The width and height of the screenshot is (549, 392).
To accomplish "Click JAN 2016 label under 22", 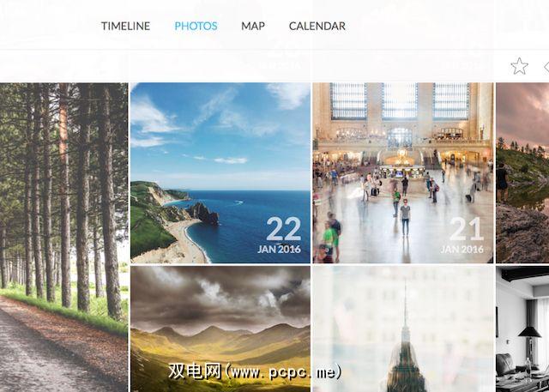I will (279, 250).
